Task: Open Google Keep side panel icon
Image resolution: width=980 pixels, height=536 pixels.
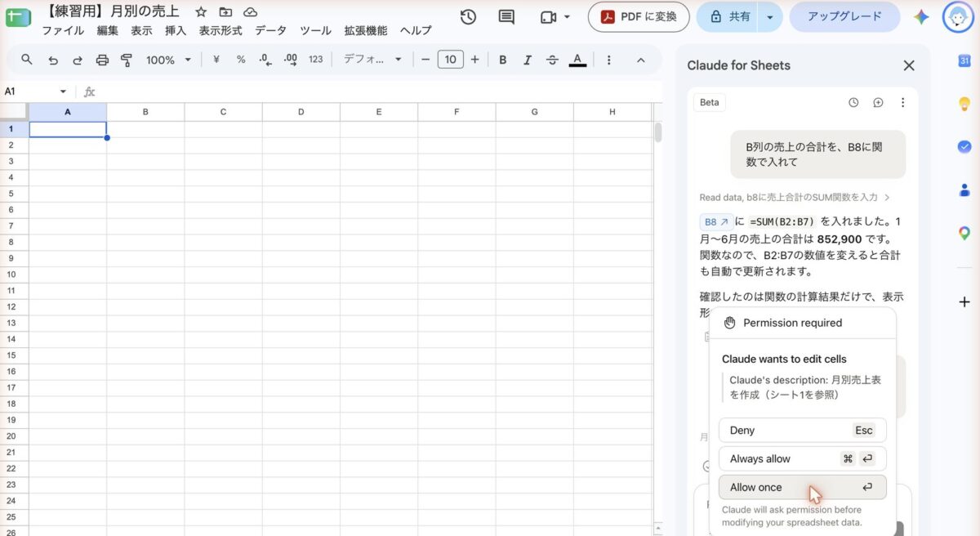Action: pyautogui.click(x=964, y=104)
